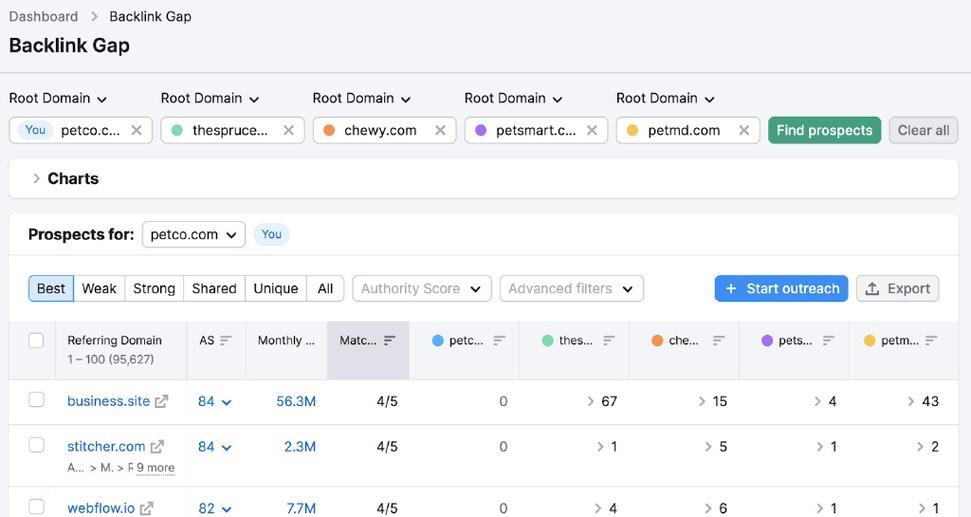Image resolution: width=971 pixels, height=517 pixels.
Task: Select the Best tab
Action: pyautogui.click(x=51, y=289)
